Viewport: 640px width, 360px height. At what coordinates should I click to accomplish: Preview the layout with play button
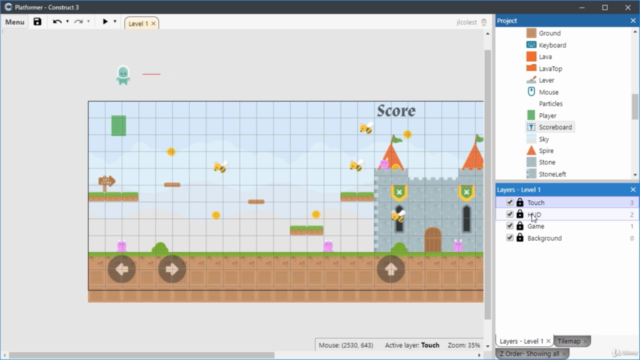point(105,22)
